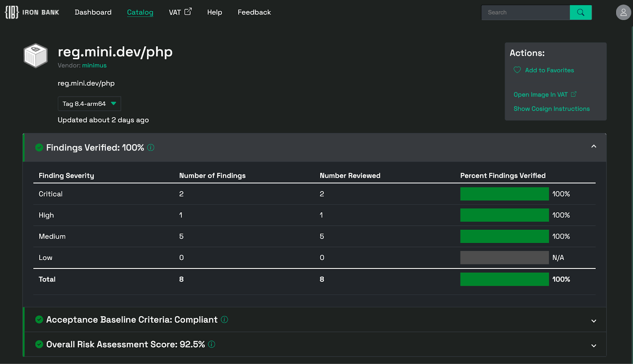Click the High row progress bar
633x364 pixels.
point(504,215)
